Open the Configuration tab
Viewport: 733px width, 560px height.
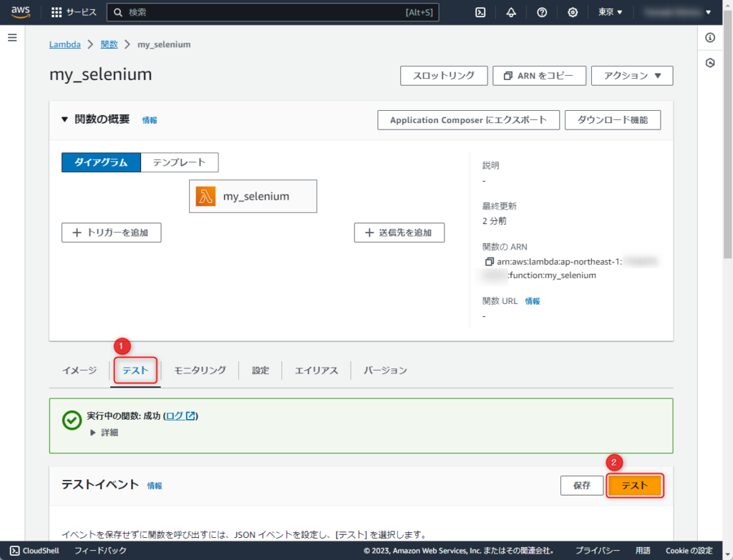point(261,370)
